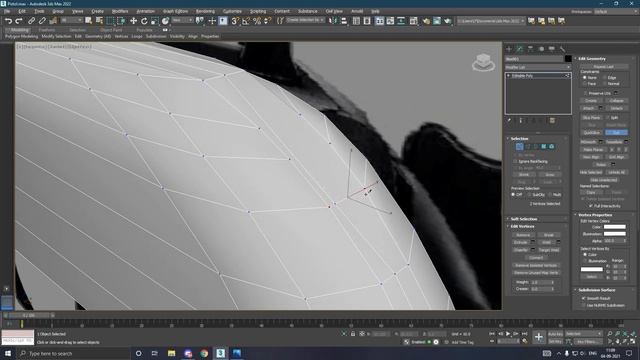
Task: Open the reference coordinate system dropdown
Action: 182,20
